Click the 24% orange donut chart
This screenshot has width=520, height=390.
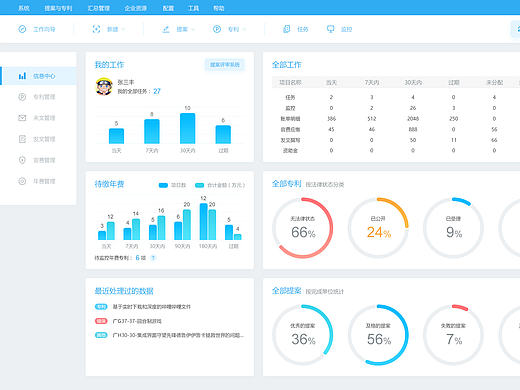378,228
